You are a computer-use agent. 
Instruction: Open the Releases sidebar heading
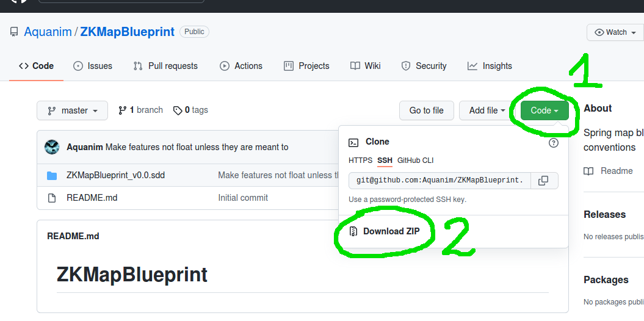604,215
